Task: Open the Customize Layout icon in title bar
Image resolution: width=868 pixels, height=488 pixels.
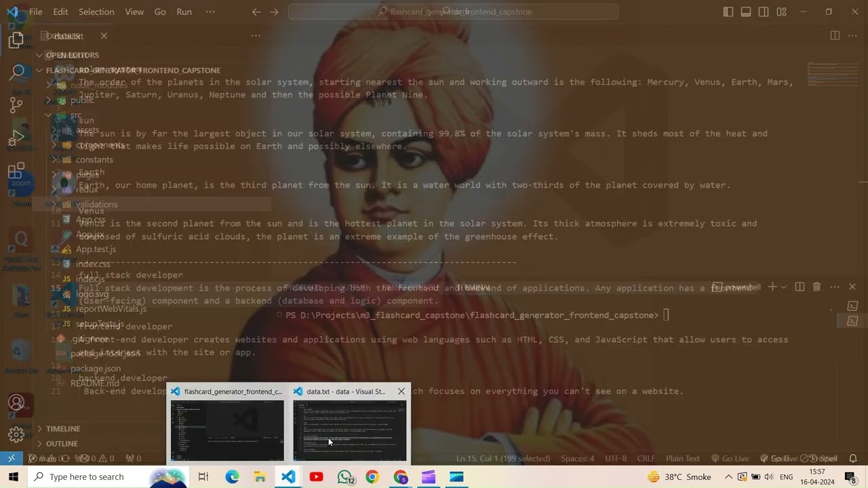Action: coord(782,12)
